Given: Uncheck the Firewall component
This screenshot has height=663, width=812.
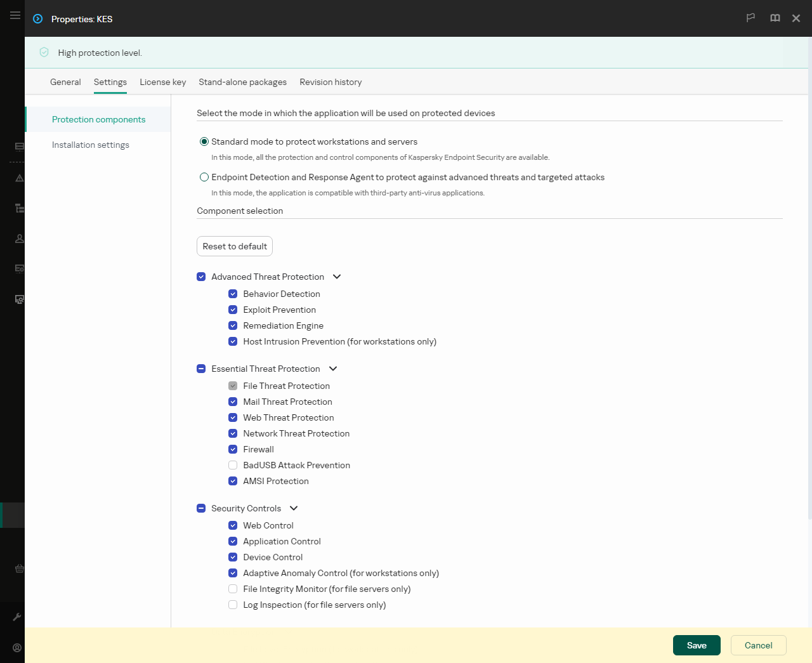Looking at the screenshot, I should (x=233, y=449).
